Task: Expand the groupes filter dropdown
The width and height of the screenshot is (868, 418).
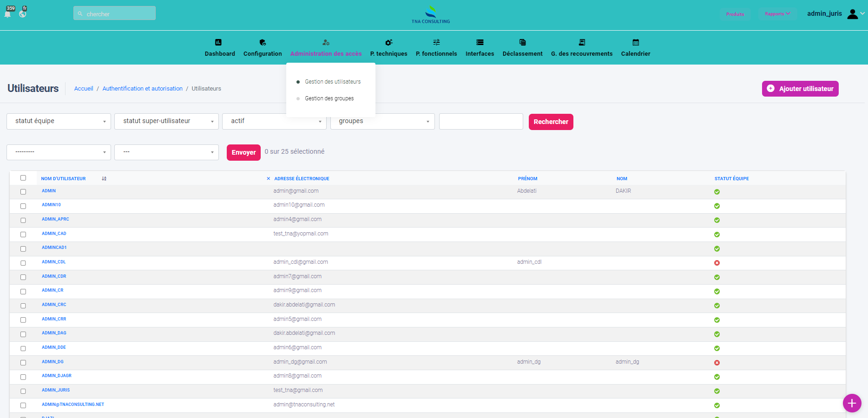Action: pos(382,121)
